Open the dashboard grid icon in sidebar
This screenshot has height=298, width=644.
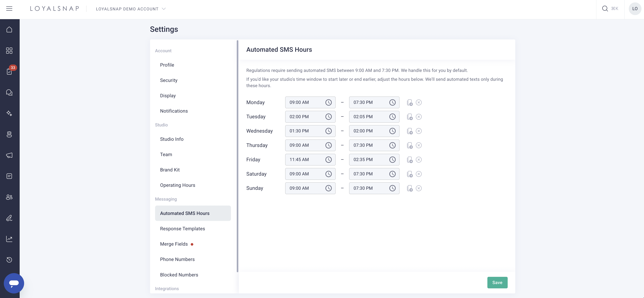9,50
